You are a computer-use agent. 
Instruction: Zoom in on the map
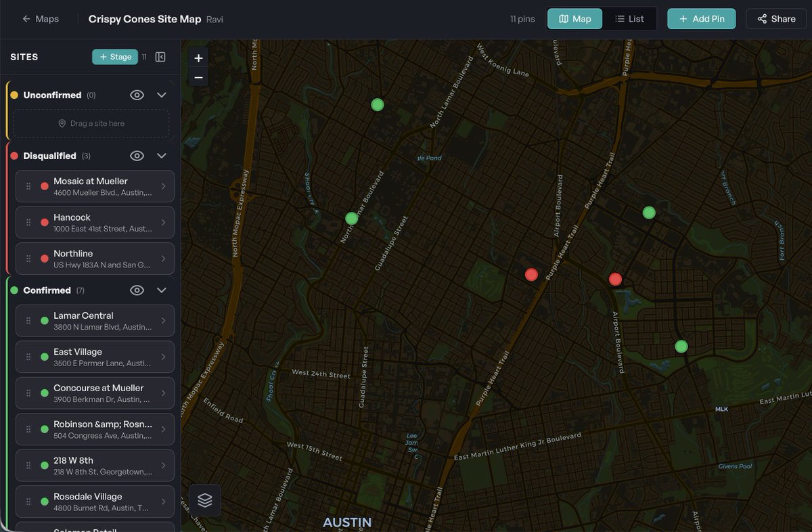point(198,58)
